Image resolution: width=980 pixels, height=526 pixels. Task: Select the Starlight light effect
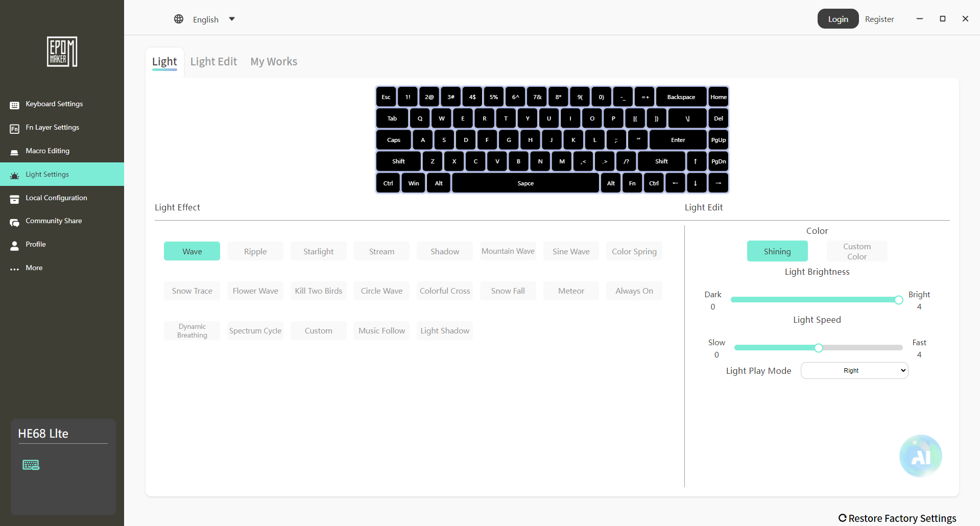pos(319,251)
